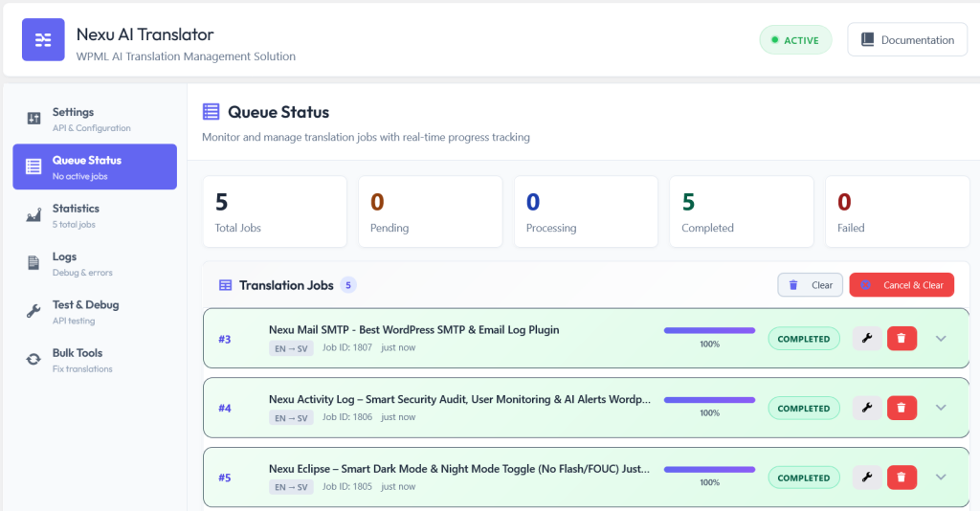This screenshot has height=511, width=980.
Task: Click the red Cancel & Clear button
Action: coord(902,285)
